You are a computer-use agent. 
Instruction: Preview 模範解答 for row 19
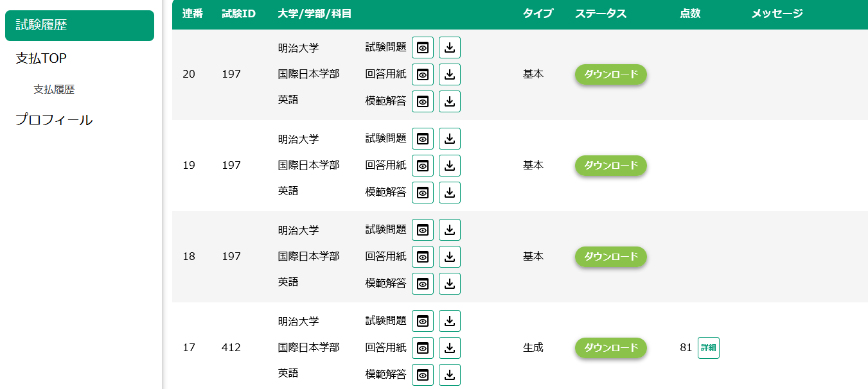tap(423, 193)
